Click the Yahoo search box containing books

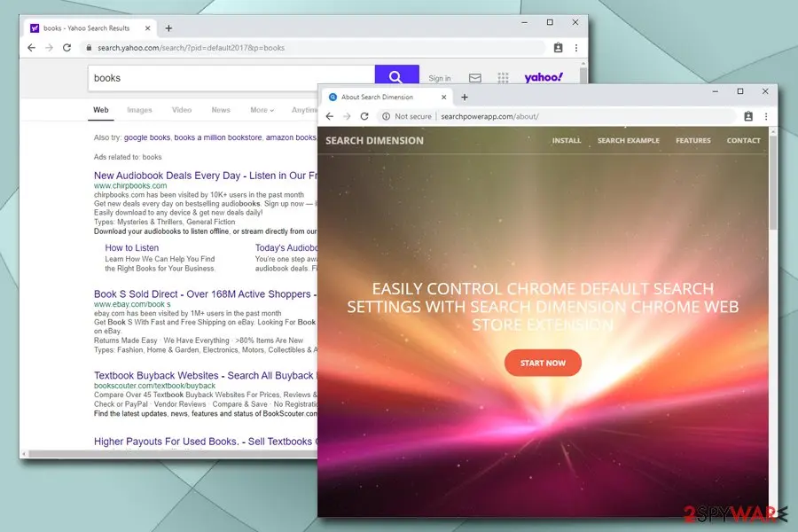231,78
